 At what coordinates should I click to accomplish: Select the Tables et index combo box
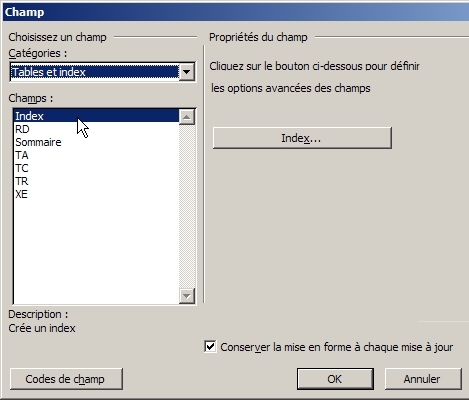tap(103, 72)
